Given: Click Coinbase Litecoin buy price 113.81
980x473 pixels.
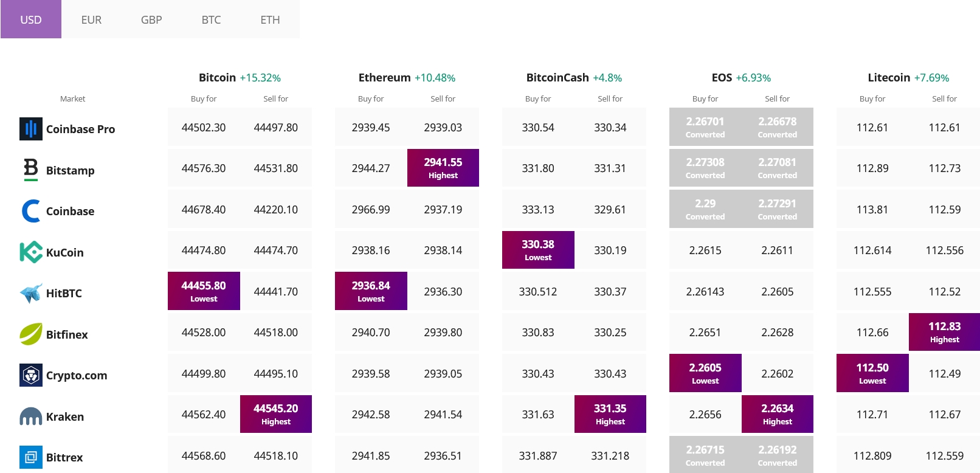Looking at the screenshot, I should click(x=872, y=210).
